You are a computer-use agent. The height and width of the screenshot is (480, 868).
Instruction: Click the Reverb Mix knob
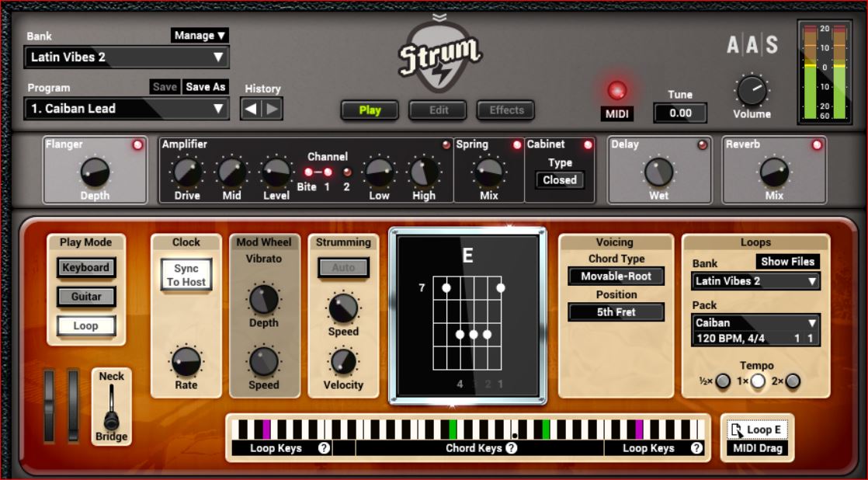(774, 172)
